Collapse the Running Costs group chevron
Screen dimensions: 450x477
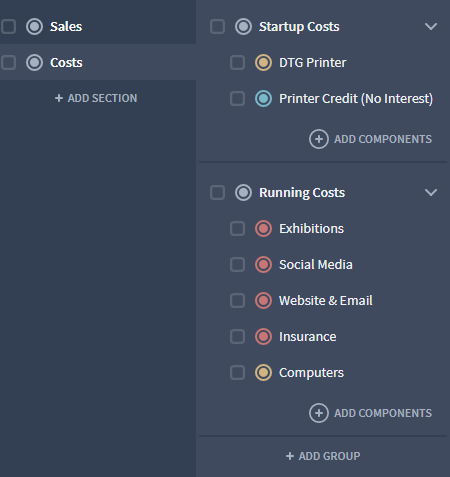[431, 193]
